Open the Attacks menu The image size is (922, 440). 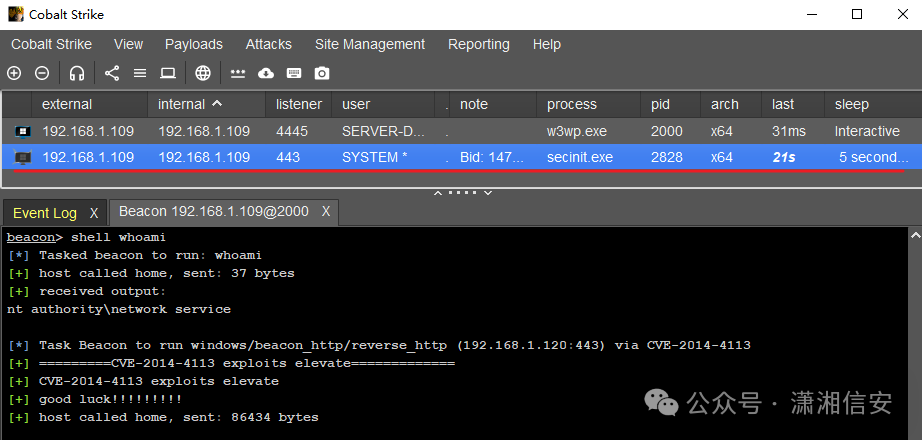(269, 44)
